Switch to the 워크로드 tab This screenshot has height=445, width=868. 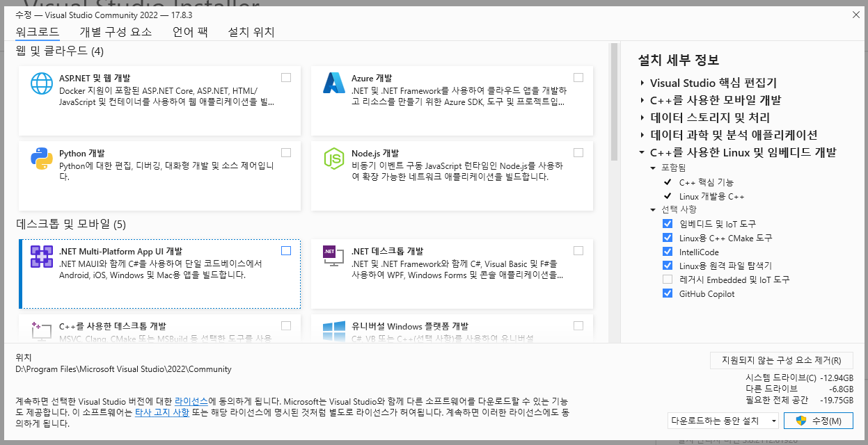(x=38, y=32)
